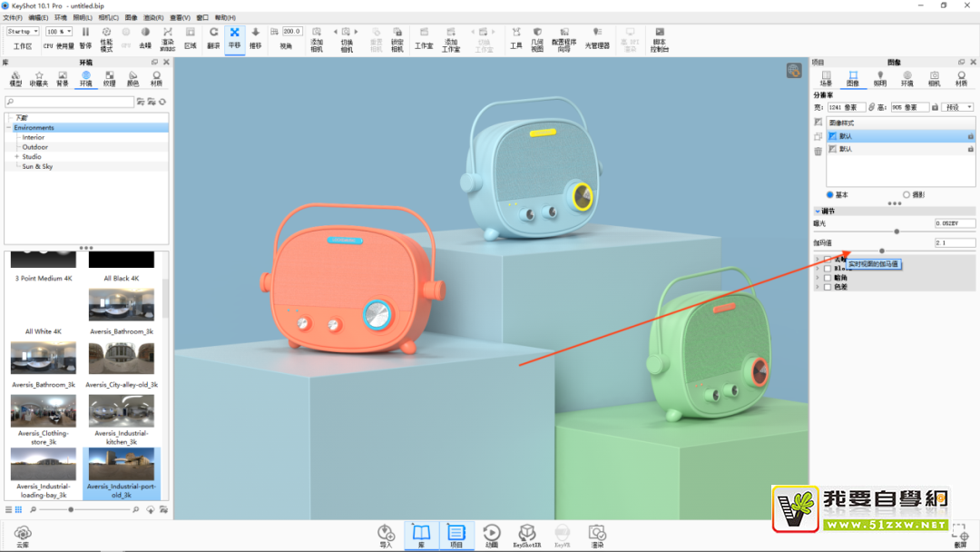Enable 区域 region render tool
The height and width of the screenshot is (552, 980).
[191, 38]
